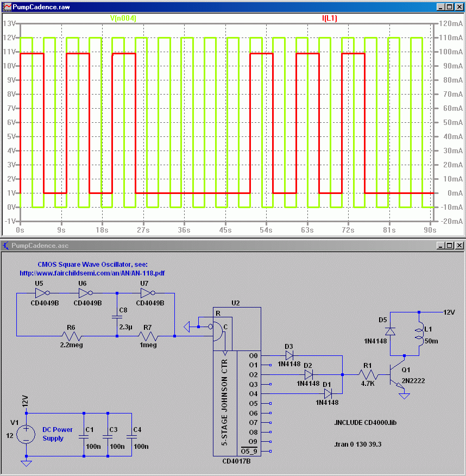Click the 100mA right axis label
Viewport: 466px width, 476px height.
(x=451, y=52)
